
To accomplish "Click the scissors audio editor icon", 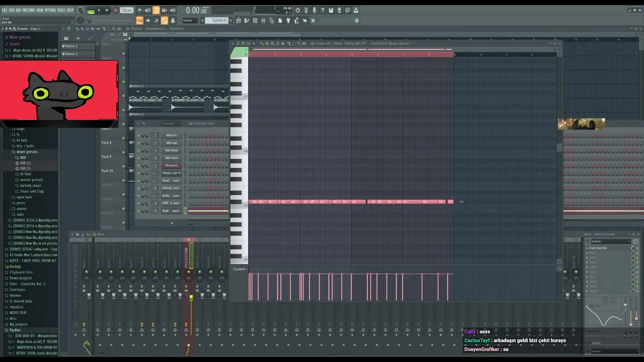I will (x=306, y=10).
